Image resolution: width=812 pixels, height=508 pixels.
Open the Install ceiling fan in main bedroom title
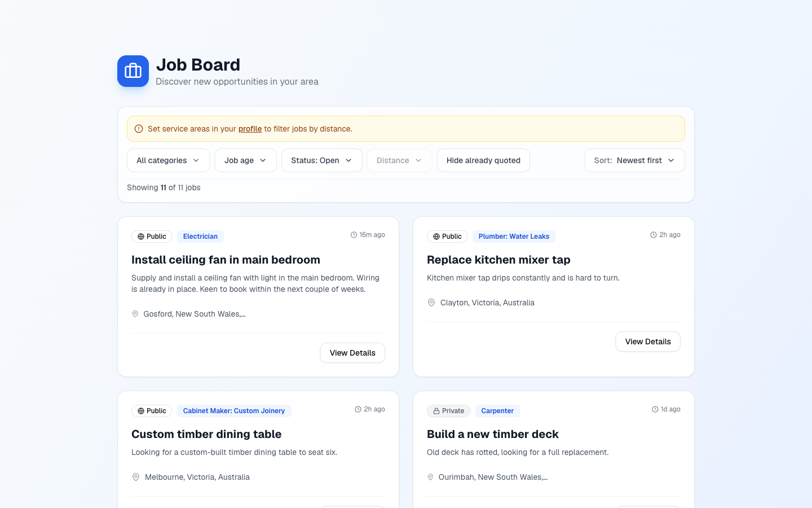coord(226,260)
